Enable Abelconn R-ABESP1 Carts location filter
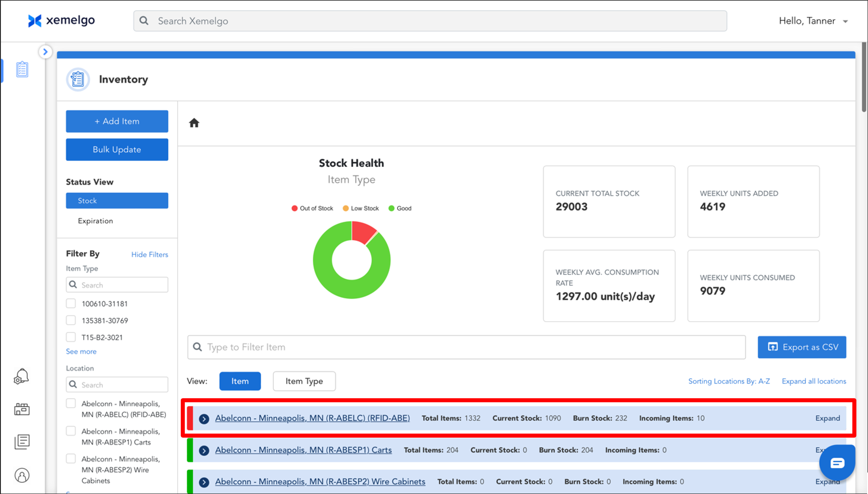The width and height of the screenshot is (868, 494). point(71,431)
